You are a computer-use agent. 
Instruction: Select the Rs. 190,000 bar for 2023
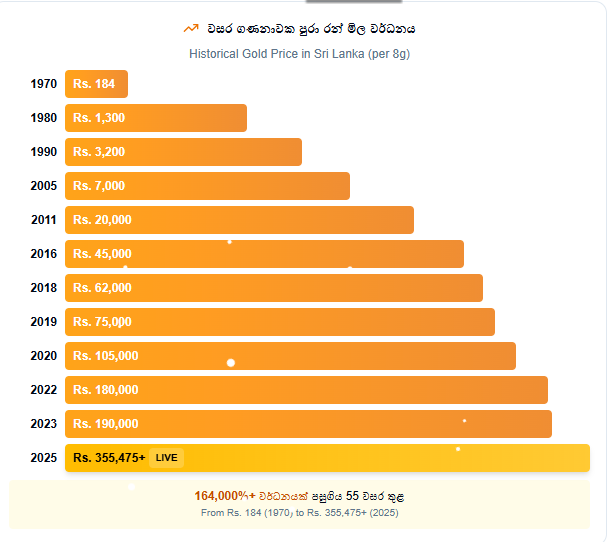tap(308, 424)
